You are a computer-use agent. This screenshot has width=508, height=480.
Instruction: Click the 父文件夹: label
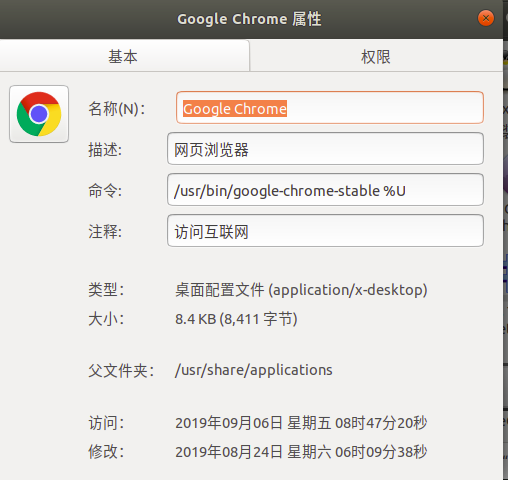point(121,371)
